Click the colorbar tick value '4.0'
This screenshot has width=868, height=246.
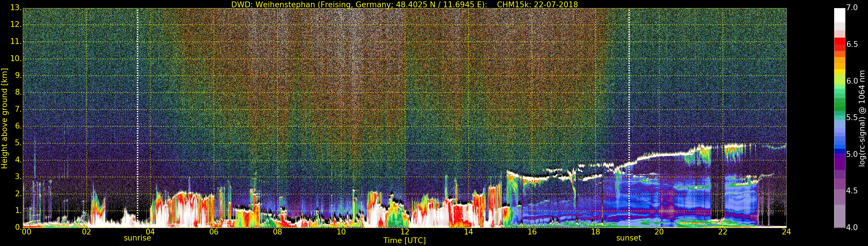852,227
